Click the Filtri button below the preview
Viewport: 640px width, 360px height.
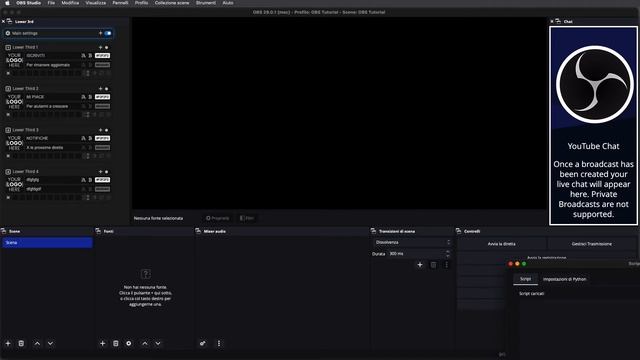tap(247, 218)
